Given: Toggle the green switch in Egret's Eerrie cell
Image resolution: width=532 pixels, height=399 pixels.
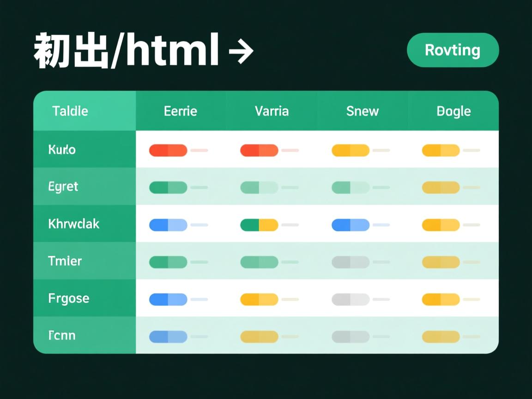Looking at the screenshot, I should pyautogui.click(x=168, y=187).
